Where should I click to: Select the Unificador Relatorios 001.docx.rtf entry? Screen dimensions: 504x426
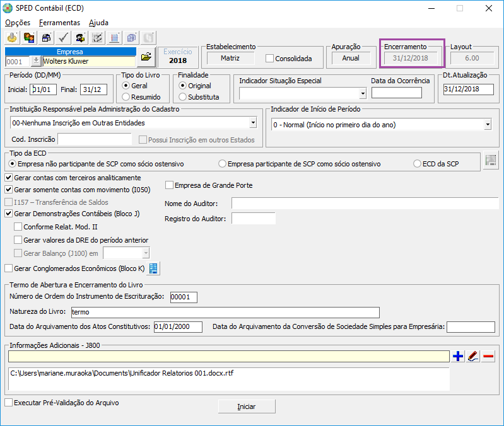click(x=122, y=373)
